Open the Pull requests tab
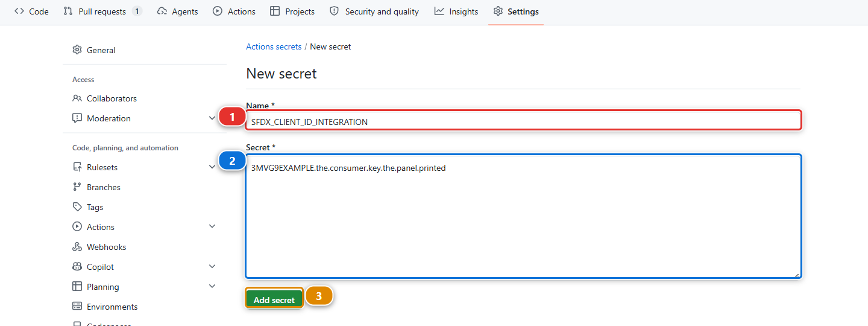The image size is (868, 326). pyautogui.click(x=102, y=11)
